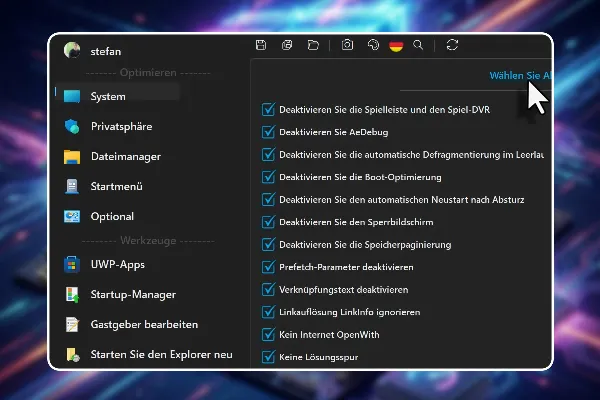The image size is (600, 400).
Task: Click the Explorer restart icon
Action: click(73, 354)
